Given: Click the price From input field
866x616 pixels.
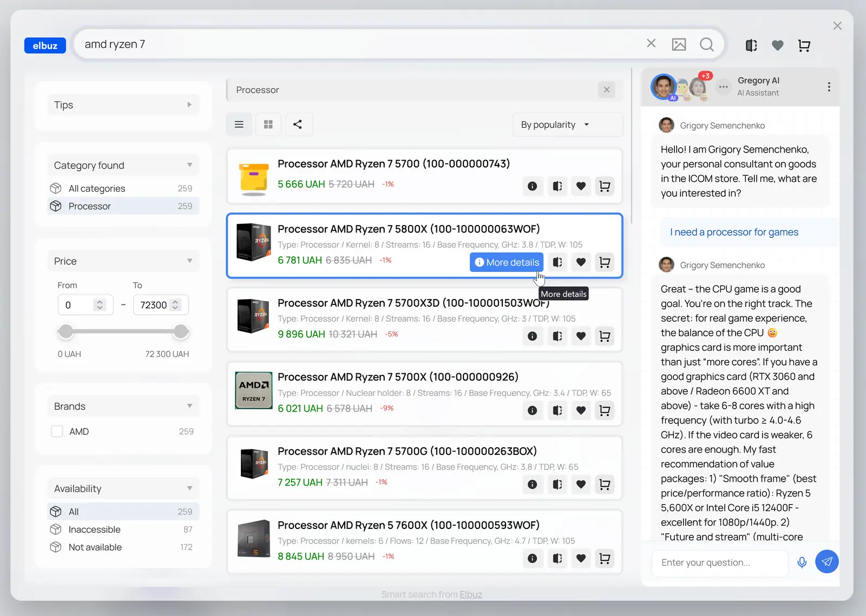Looking at the screenshot, I should point(85,305).
